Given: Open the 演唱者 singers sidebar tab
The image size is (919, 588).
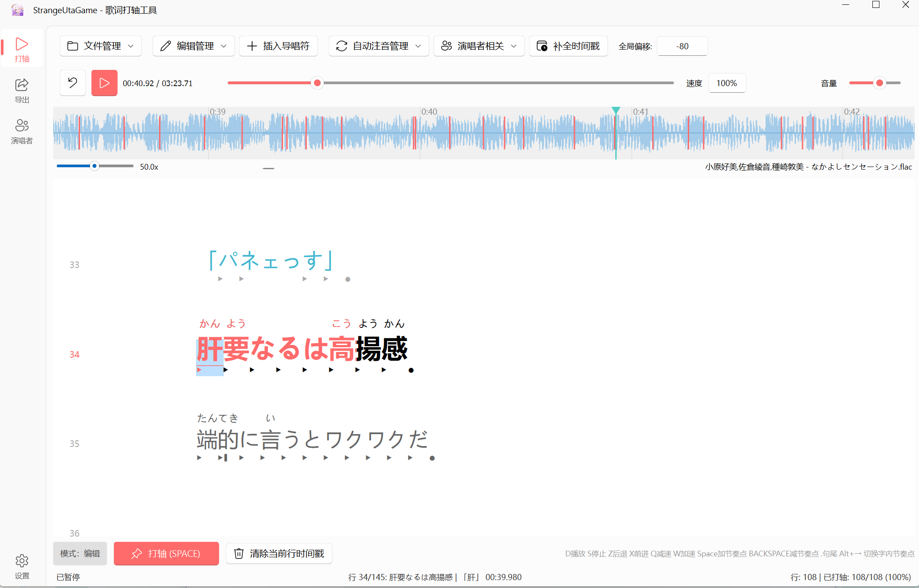Looking at the screenshot, I should tap(22, 131).
